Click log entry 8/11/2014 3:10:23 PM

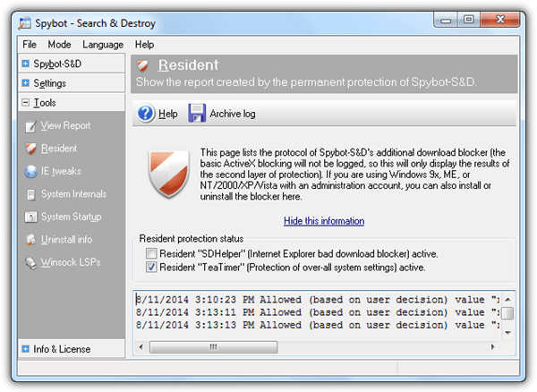click(x=318, y=300)
